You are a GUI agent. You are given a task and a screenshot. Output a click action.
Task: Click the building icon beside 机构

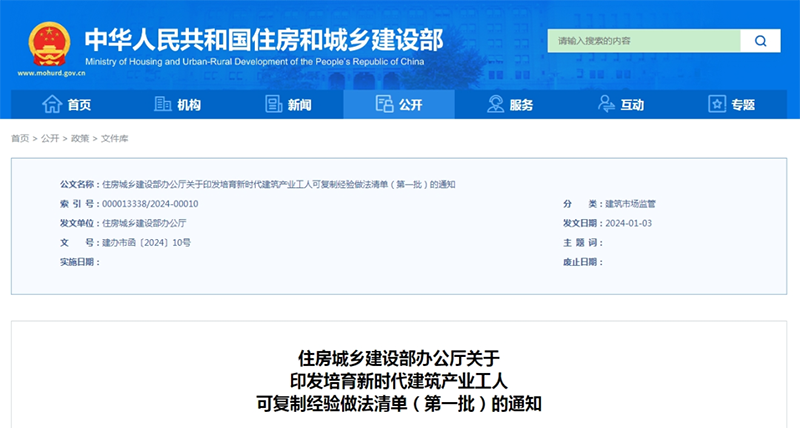pyautogui.click(x=163, y=105)
